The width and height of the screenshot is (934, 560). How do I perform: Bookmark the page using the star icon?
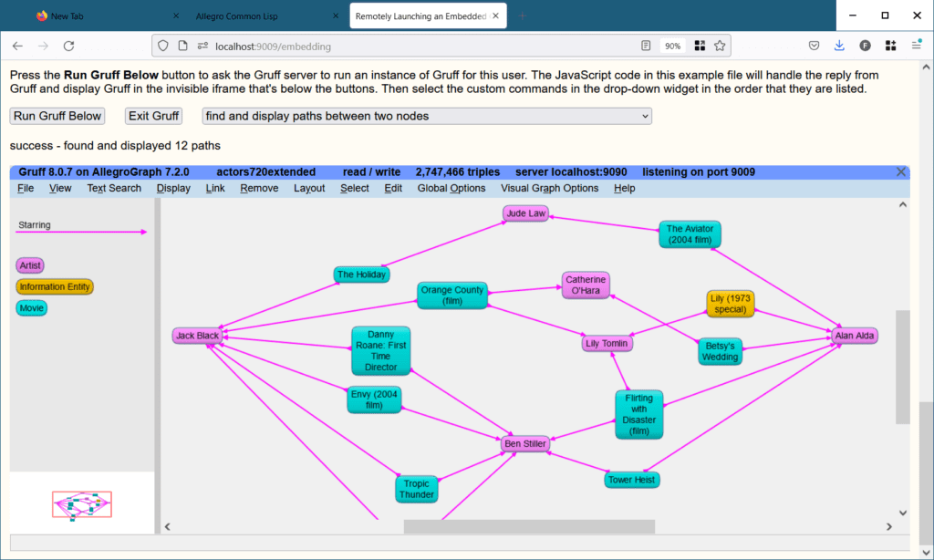tap(720, 46)
